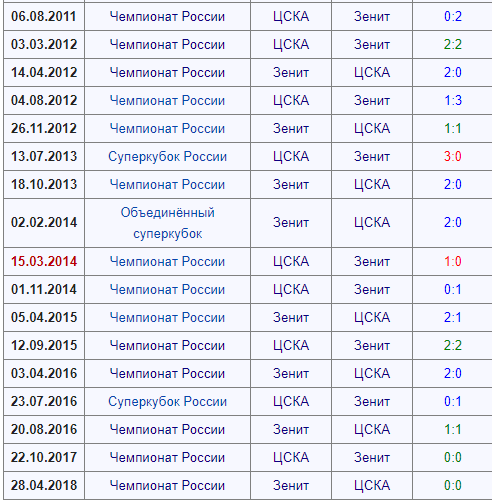Open Чемпионат России link in 20.08.2016 row
Viewport: 492px width, 500px height.
click(x=167, y=429)
